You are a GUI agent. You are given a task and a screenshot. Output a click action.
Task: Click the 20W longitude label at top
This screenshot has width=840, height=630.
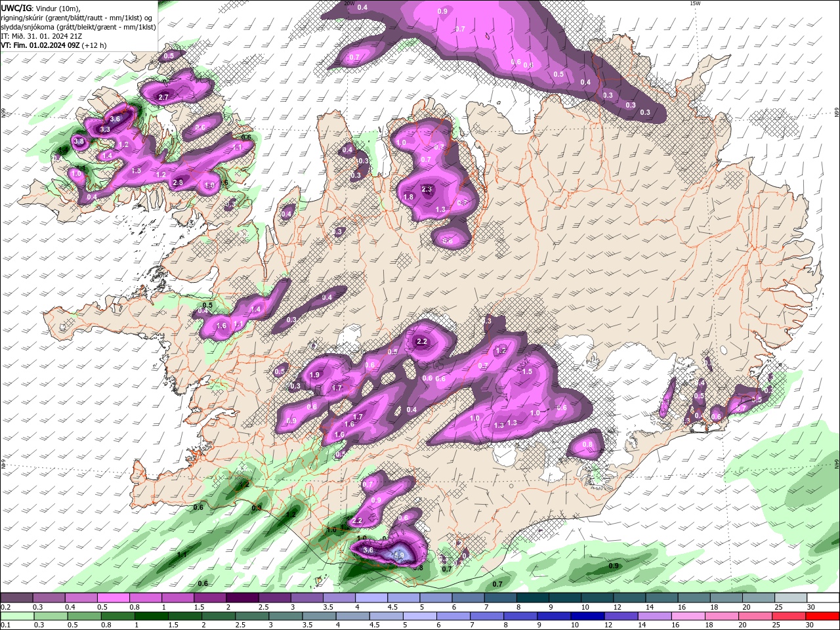pos(349,3)
